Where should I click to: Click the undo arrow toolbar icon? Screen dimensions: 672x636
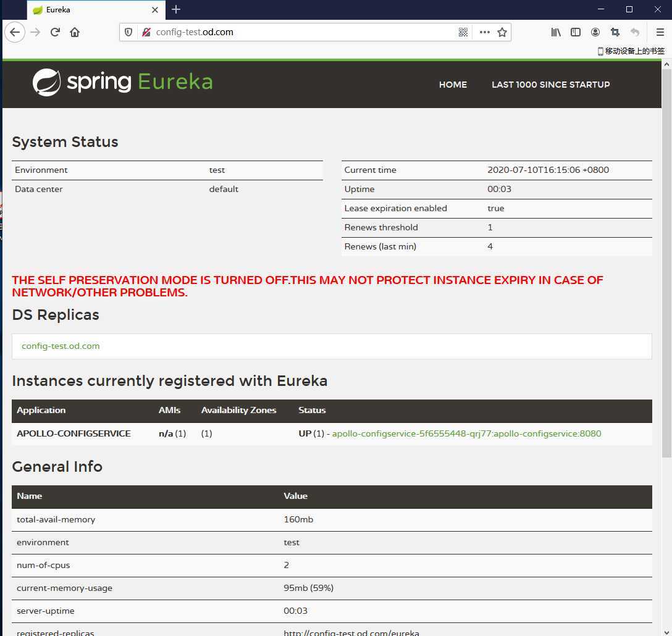point(635,32)
